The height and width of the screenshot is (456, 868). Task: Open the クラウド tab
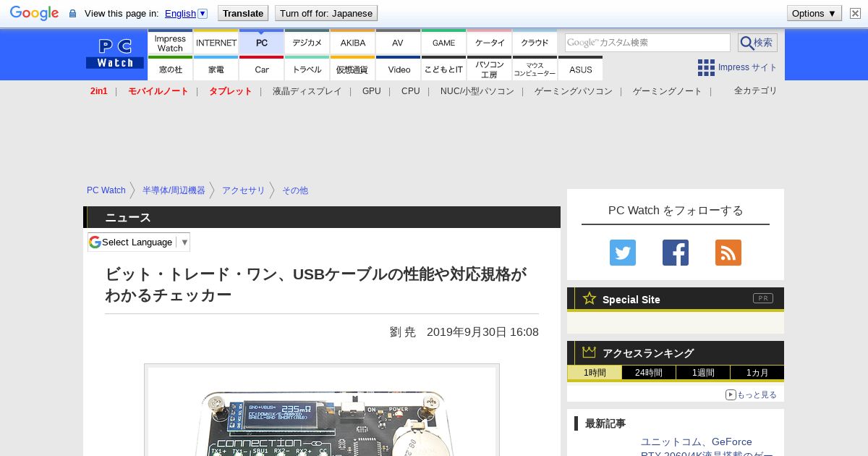coord(535,43)
